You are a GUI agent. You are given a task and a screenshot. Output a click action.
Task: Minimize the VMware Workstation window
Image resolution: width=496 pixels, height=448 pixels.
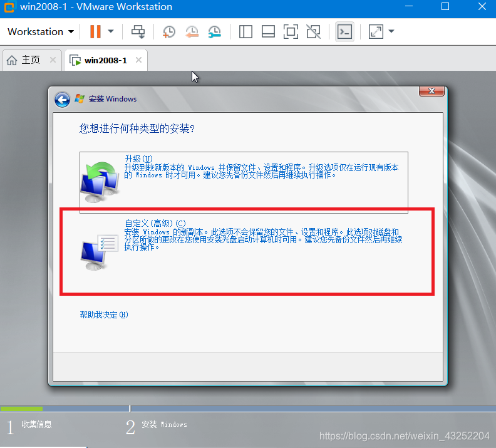click(x=409, y=6)
